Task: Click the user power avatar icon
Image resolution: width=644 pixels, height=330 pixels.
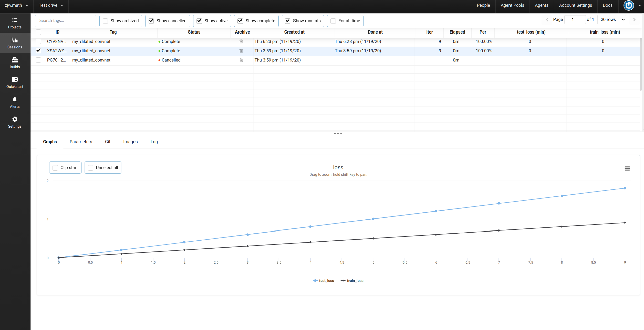Action: click(x=629, y=5)
